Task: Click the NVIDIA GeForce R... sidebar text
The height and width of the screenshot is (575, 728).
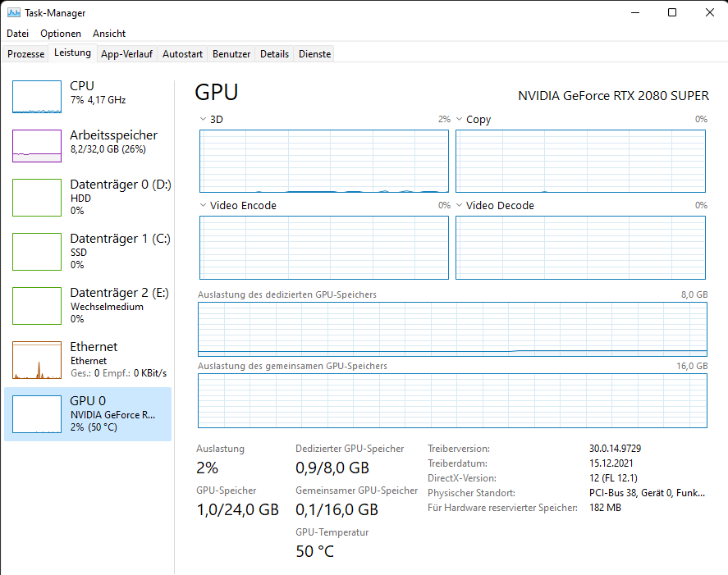Action: (x=112, y=415)
